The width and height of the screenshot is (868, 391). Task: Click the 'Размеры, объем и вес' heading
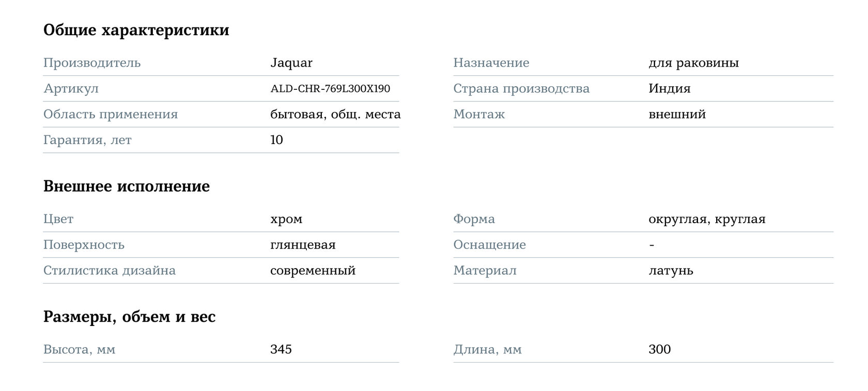pyautogui.click(x=129, y=317)
